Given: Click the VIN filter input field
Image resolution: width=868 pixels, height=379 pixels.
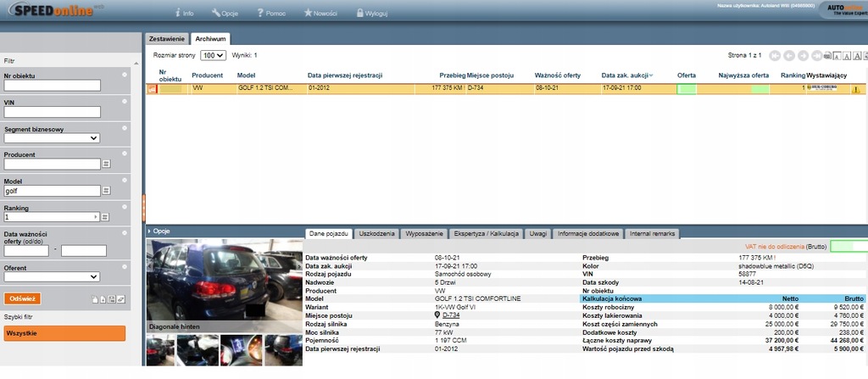Looking at the screenshot, I should [52, 112].
